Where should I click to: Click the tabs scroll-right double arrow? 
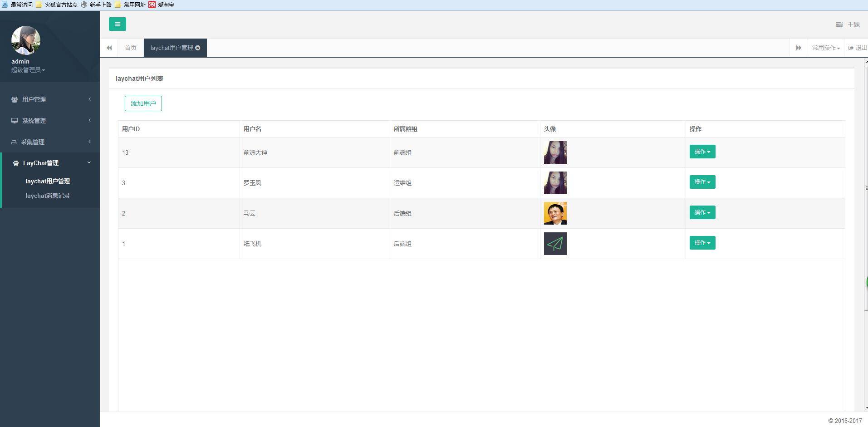799,48
